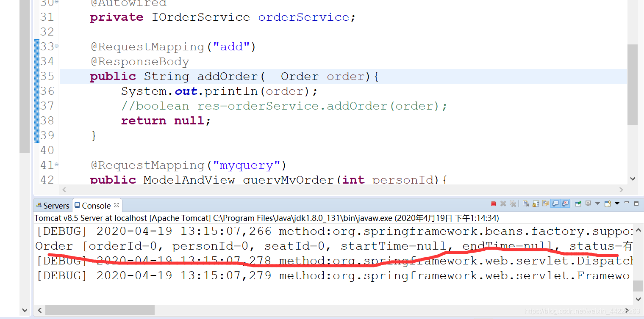This screenshot has height=319, width=644.
Task: Click the Console horizontal scrollbar thumb
Action: 100,310
